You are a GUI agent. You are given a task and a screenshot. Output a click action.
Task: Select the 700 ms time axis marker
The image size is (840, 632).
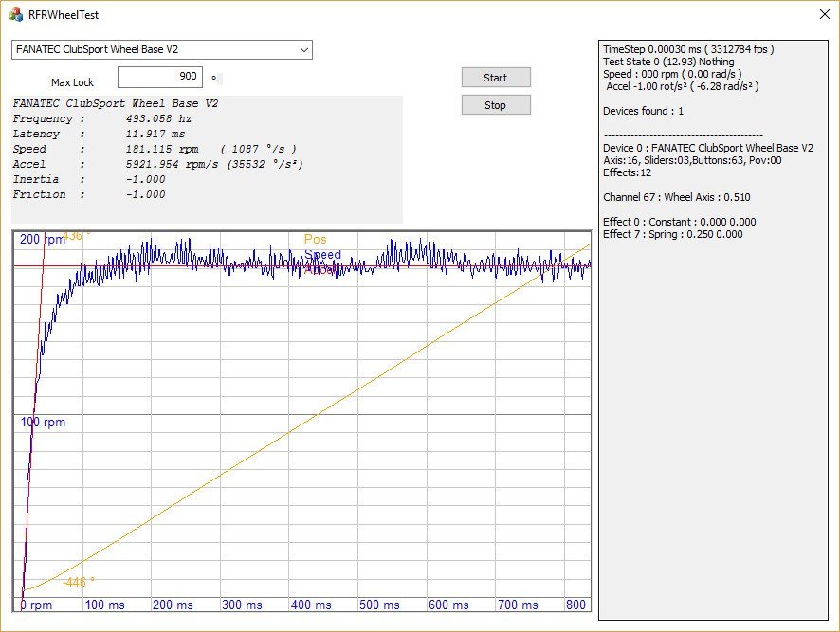[517, 605]
